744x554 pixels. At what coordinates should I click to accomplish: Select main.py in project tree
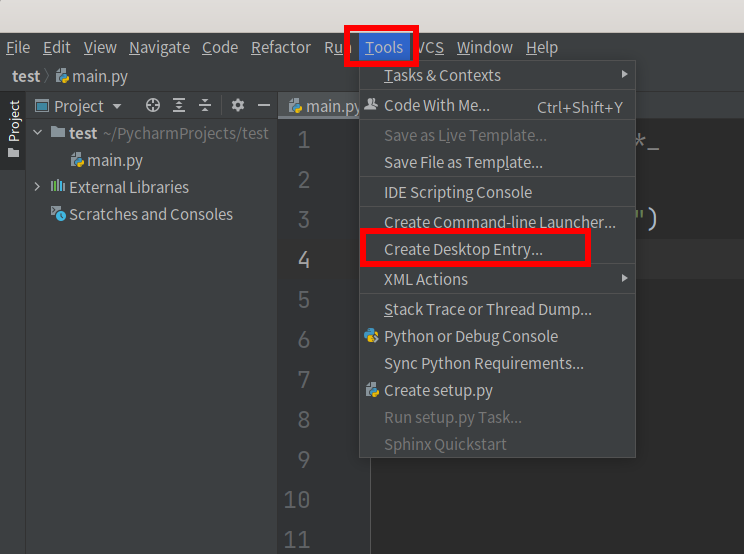(115, 161)
